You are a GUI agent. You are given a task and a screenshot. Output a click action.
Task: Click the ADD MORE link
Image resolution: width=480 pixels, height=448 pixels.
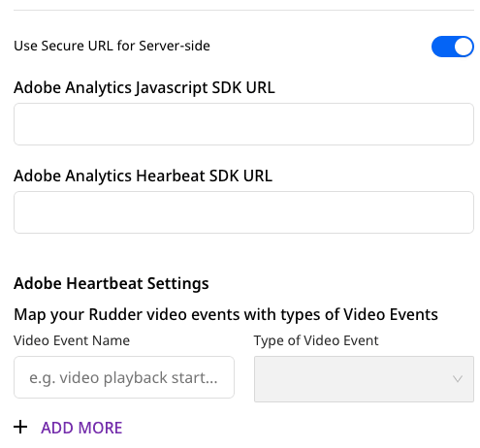[x=81, y=428]
